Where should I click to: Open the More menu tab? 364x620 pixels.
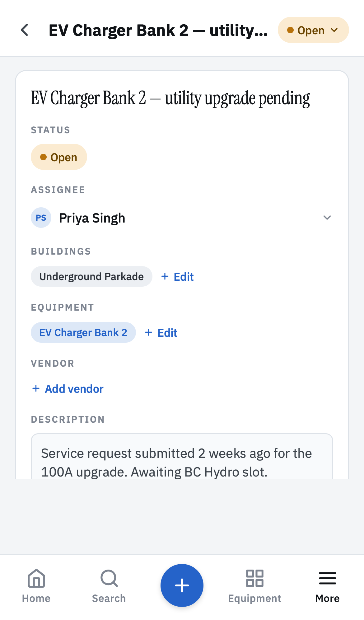pyautogui.click(x=328, y=585)
